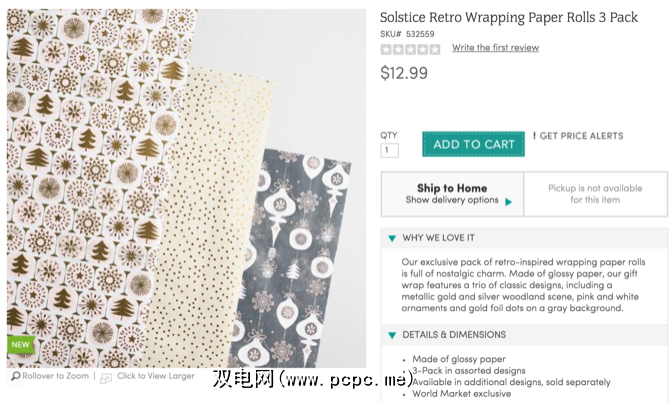Click the wrapping paper product image
Image resolution: width=670 pixels, height=402 pixels.
pos(187,190)
